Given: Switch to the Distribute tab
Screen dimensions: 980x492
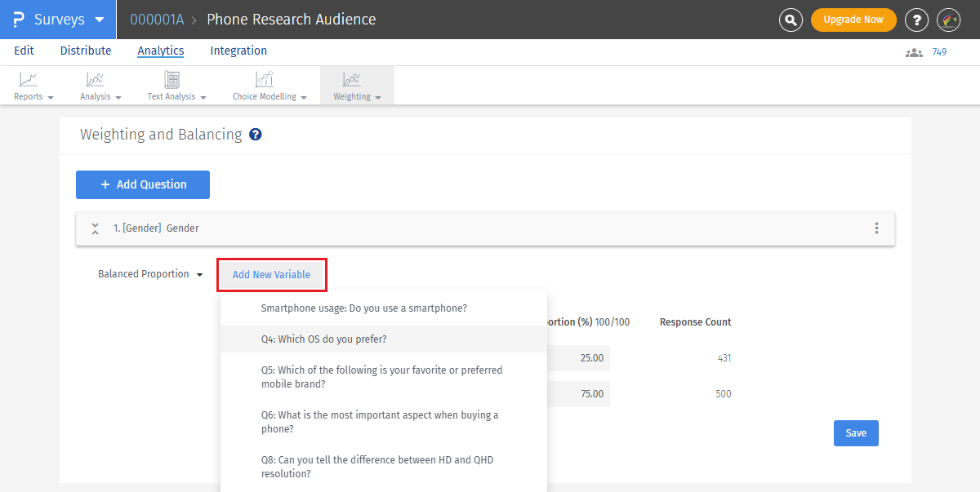Looking at the screenshot, I should pyautogui.click(x=86, y=51).
